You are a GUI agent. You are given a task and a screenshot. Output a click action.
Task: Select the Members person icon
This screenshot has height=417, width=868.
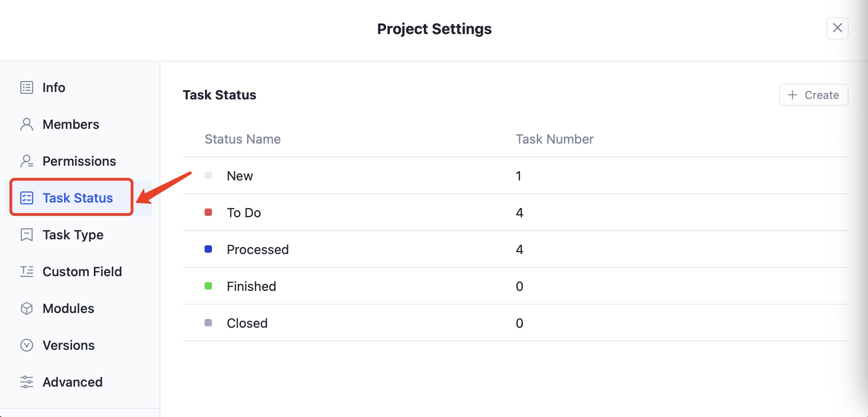pyautogui.click(x=27, y=124)
